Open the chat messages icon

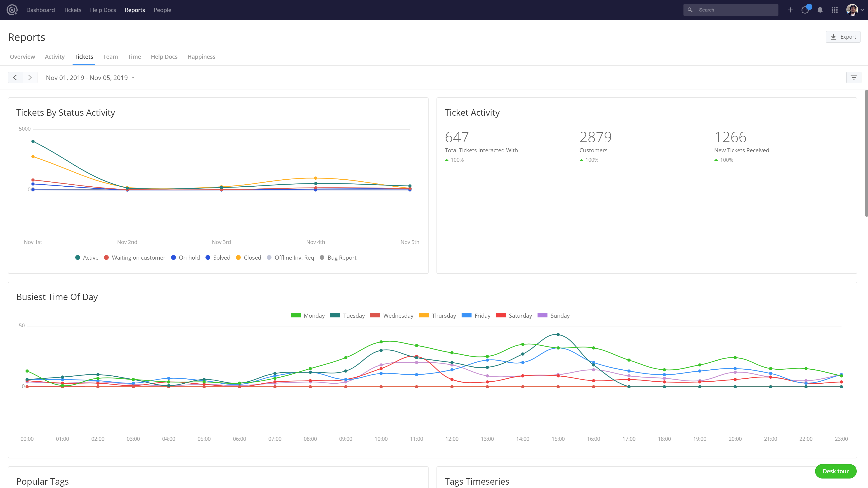tap(805, 10)
